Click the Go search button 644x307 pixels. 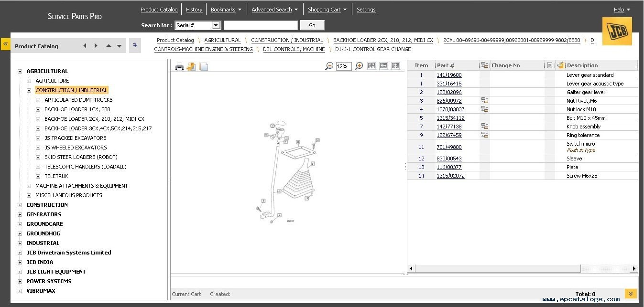pos(312,25)
